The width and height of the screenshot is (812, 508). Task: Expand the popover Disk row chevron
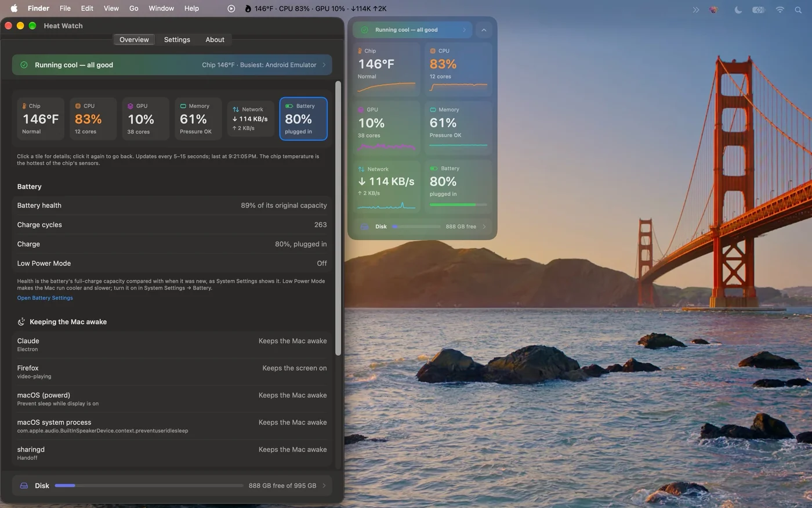pyautogui.click(x=484, y=226)
